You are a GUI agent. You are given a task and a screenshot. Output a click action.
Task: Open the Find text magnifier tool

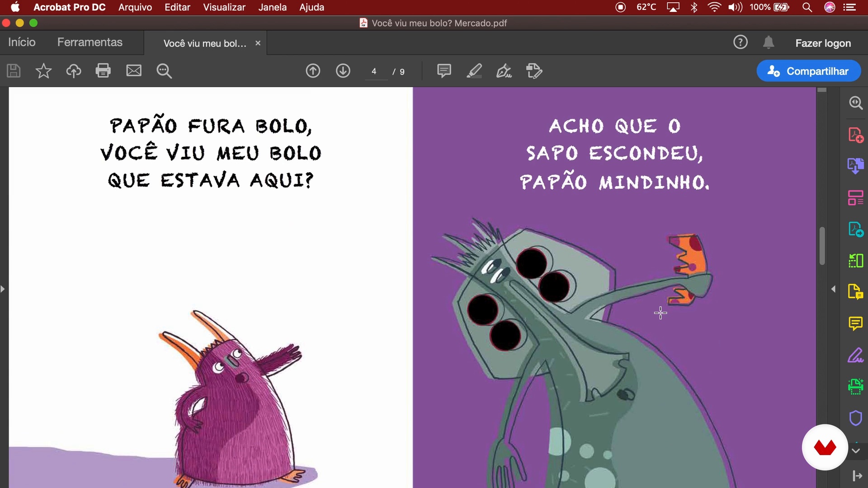click(x=164, y=71)
